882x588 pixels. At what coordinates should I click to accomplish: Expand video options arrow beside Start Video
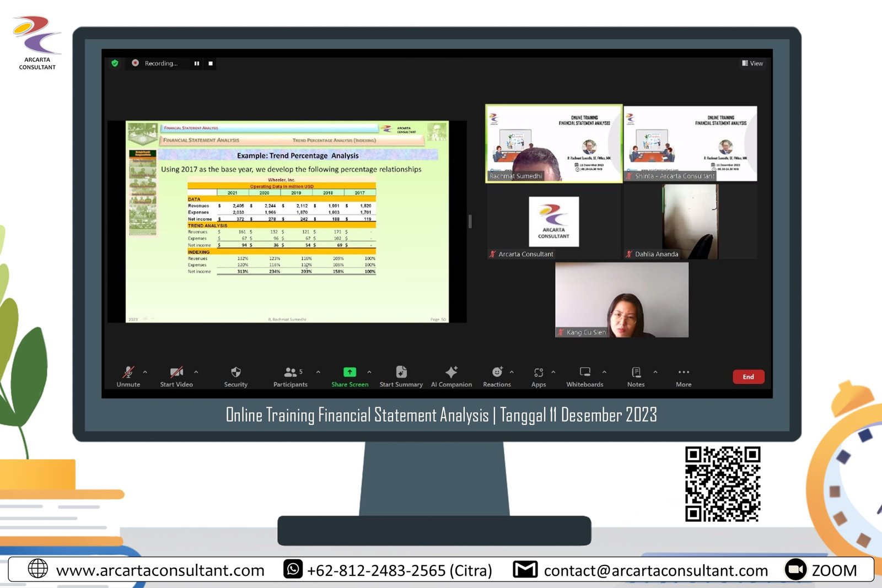click(196, 372)
